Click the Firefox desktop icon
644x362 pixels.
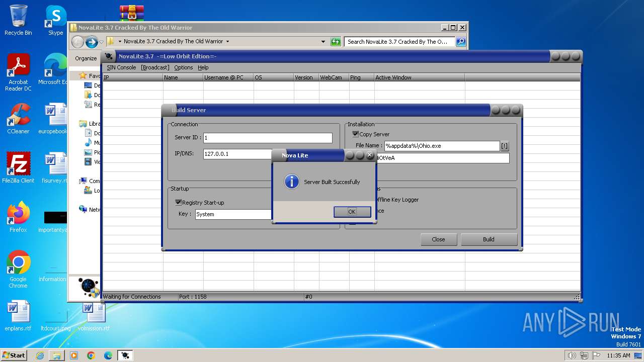tap(18, 217)
